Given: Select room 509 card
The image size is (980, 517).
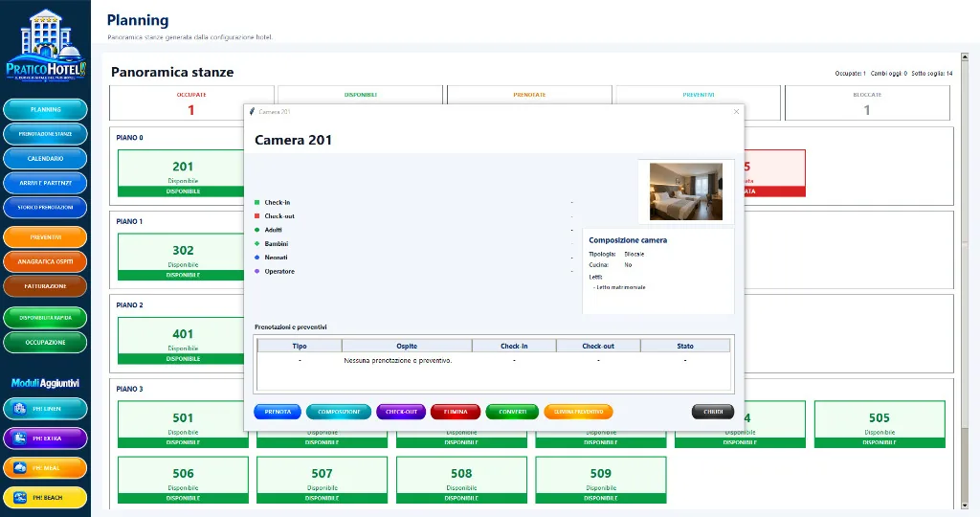Looking at the screenshot, I should 601,480.
